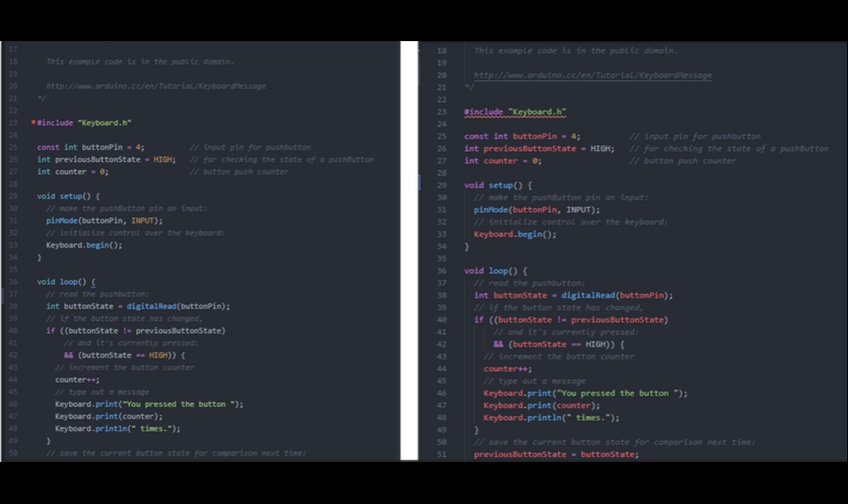The width and height of the screenshot is (848, 504).
Task: Click 'This example code is in the public domain.' in left pane
Action: point(140,62)
